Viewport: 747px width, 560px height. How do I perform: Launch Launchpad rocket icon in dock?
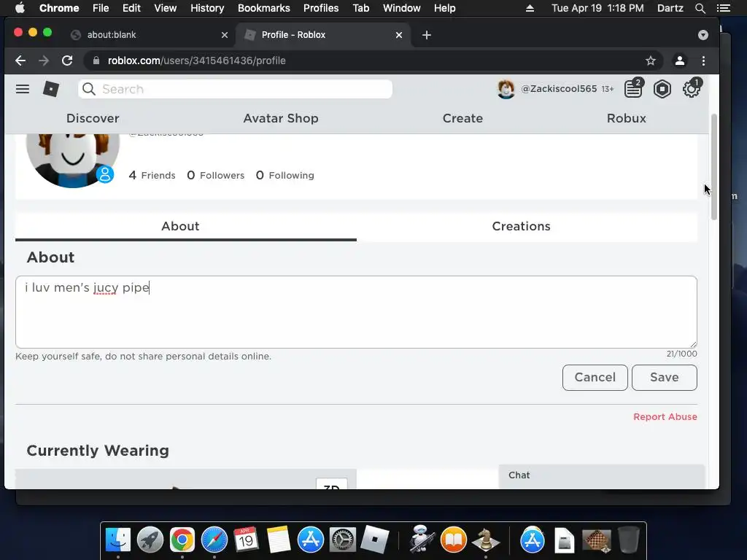coord(150,540)
